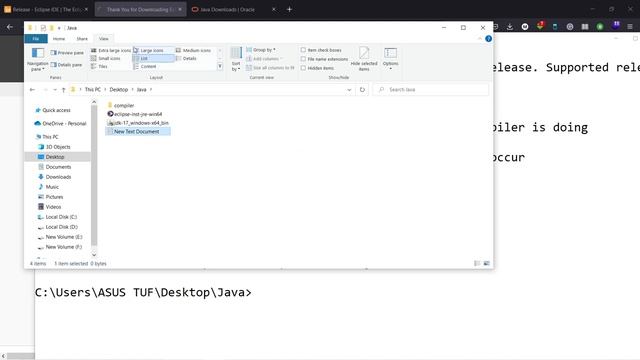Open OneDrive - Personal in sidebar
640x360 pixels.
pos(60,123)
